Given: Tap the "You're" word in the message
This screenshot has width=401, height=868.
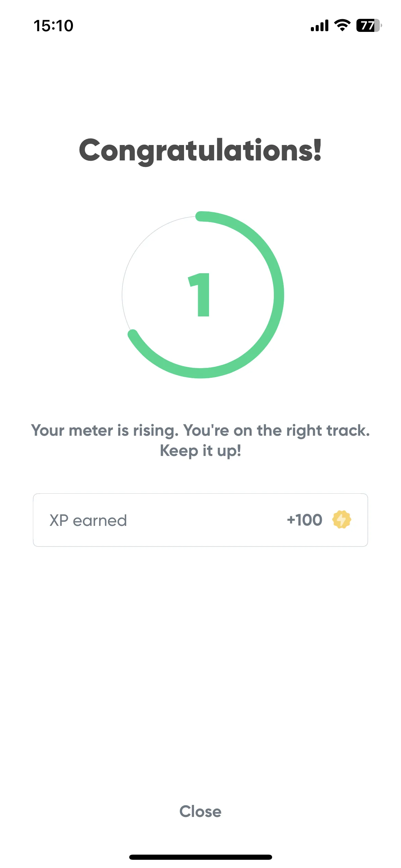Looking at the screenshot, I should (206, 431).
